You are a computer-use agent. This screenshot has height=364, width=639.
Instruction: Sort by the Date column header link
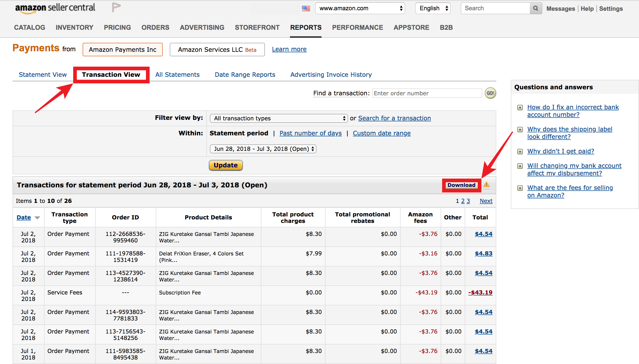[x=24, y=217]
